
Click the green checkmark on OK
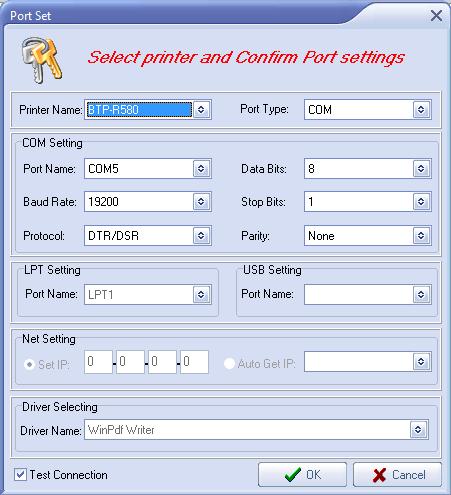pos(293,474)
